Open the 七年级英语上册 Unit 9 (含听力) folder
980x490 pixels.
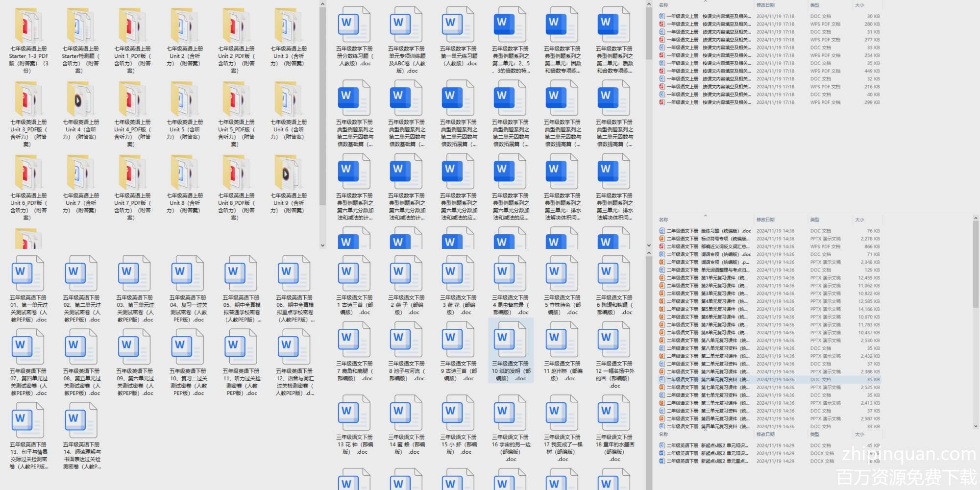288,174
